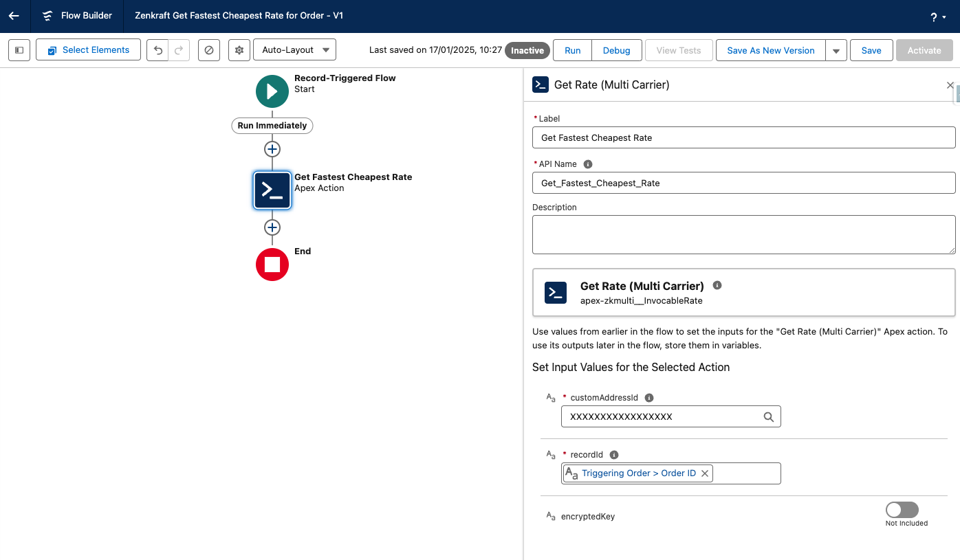Click plus icon above End element
Viewport: 960px width, 560px height.
tap(272, 227)
